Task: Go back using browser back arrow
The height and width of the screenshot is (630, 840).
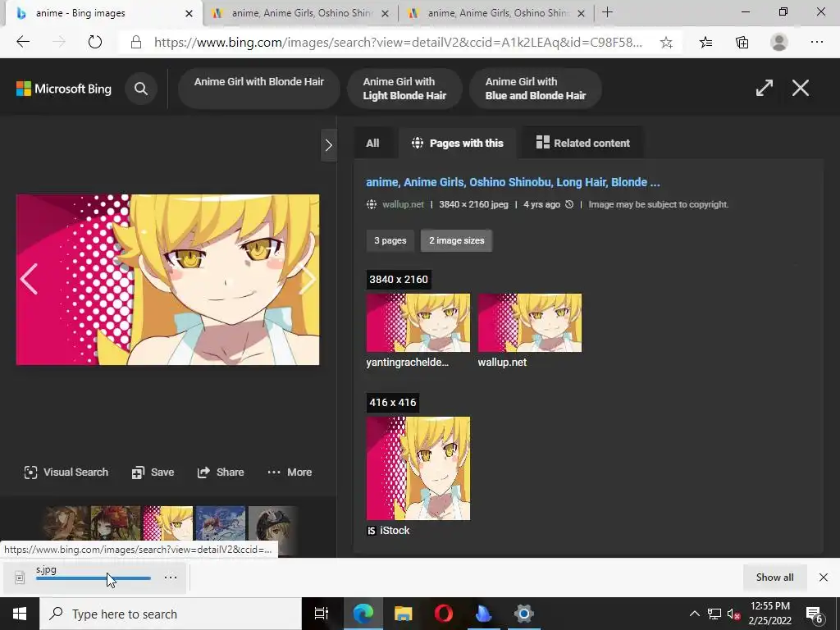Action: pos(23,42)
